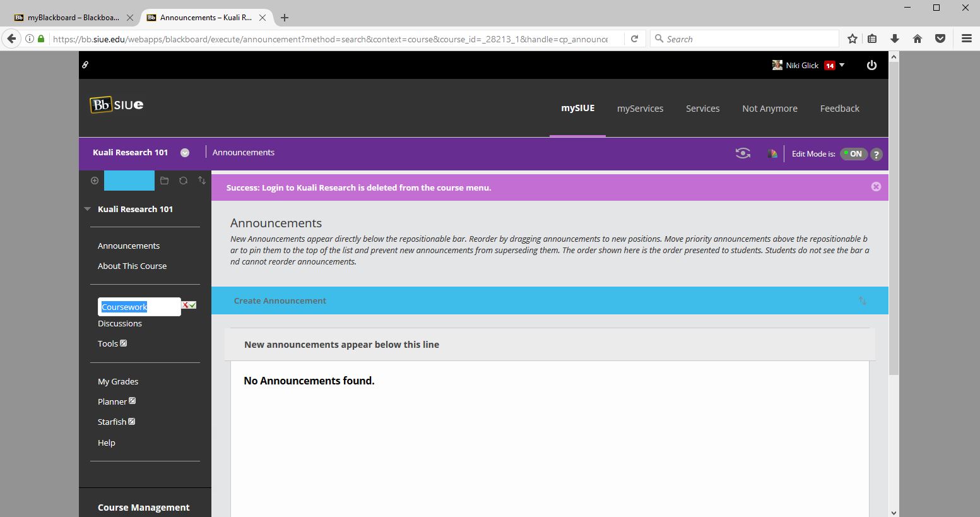
Task: Collapse the Kuali Research 101 menu section
Action: pyautogui.click(x=88, y=209)
